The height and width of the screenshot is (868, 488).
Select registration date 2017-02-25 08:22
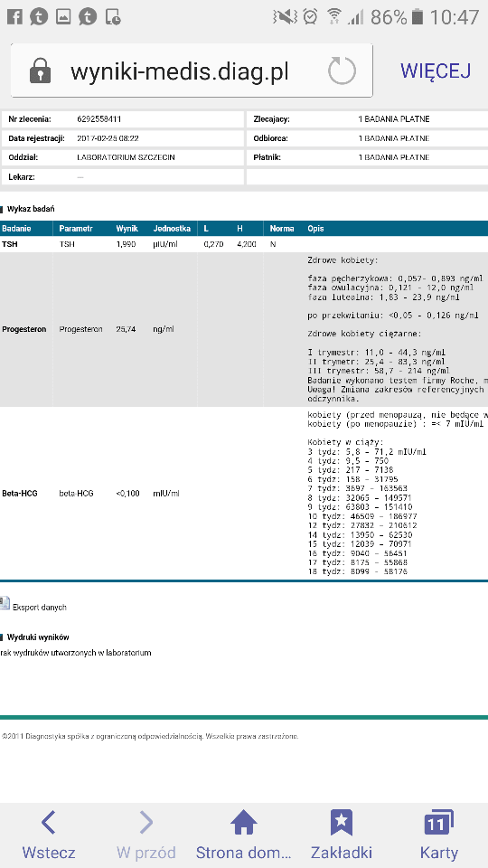tap(106, 138)
